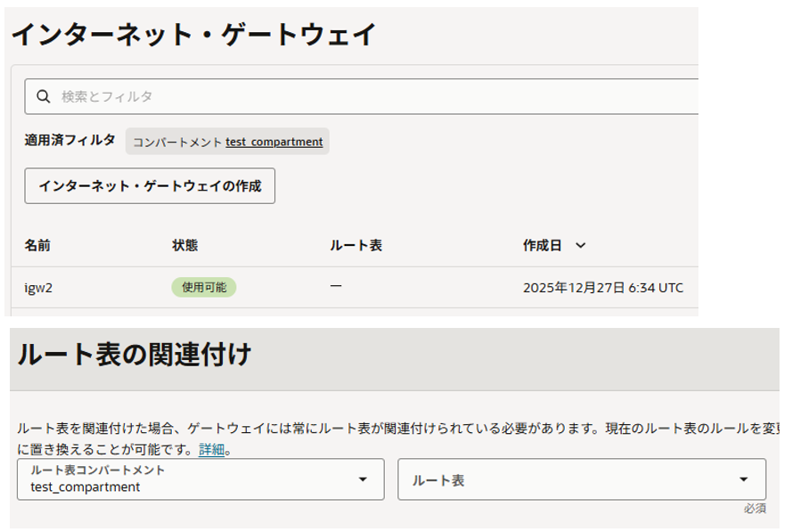
Task: Click the arrow beside the test_compartment selection
Action: pos(363,479)
